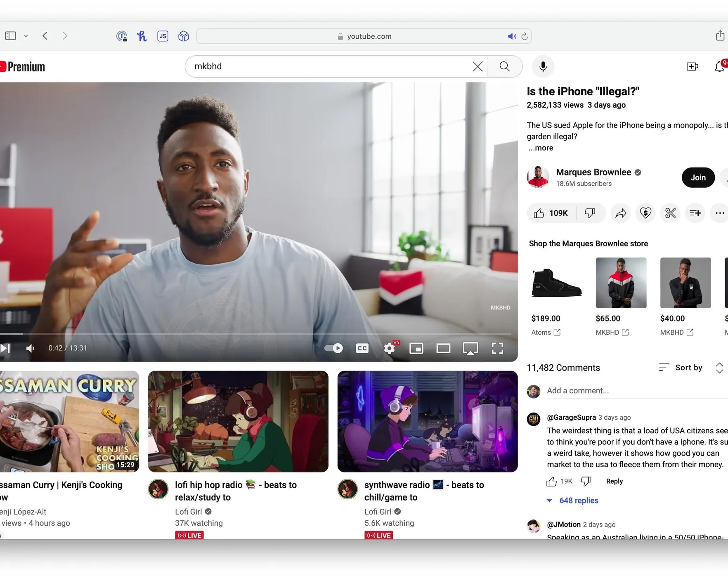Open the $40.00 MKBHD shirt product
728x581 pixels.
point(685,283)
